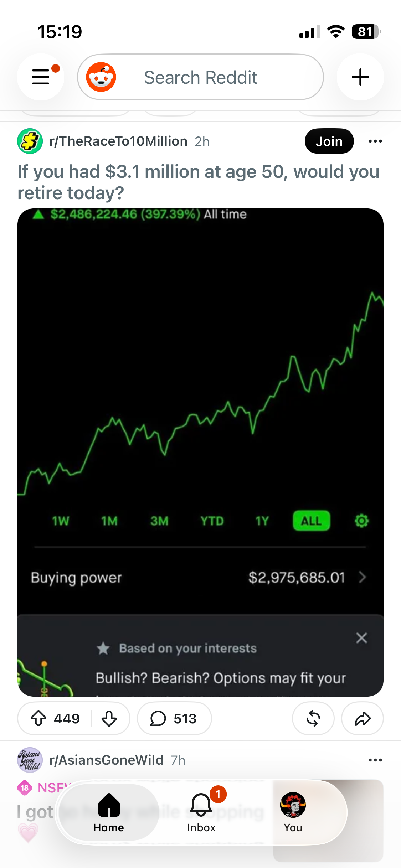Open r/AsiansGoneWild subreddit link
Image resolution: width=401 pixels, height=868 pixels.
click(x=106, y=760)
